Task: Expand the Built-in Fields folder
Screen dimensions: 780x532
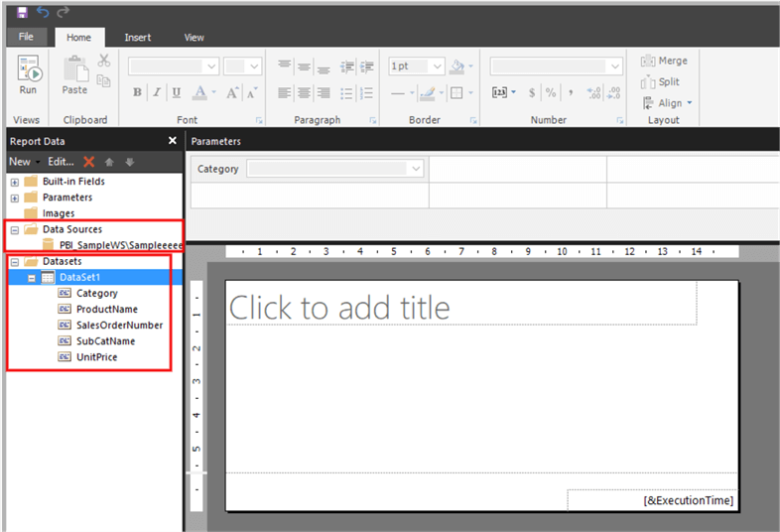Action: (x=14, y=182)
